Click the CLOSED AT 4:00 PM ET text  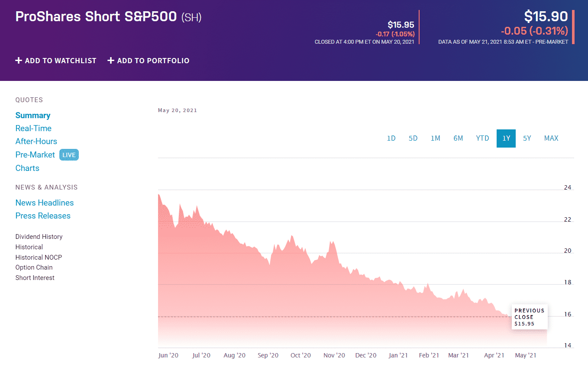pos(365,42)
